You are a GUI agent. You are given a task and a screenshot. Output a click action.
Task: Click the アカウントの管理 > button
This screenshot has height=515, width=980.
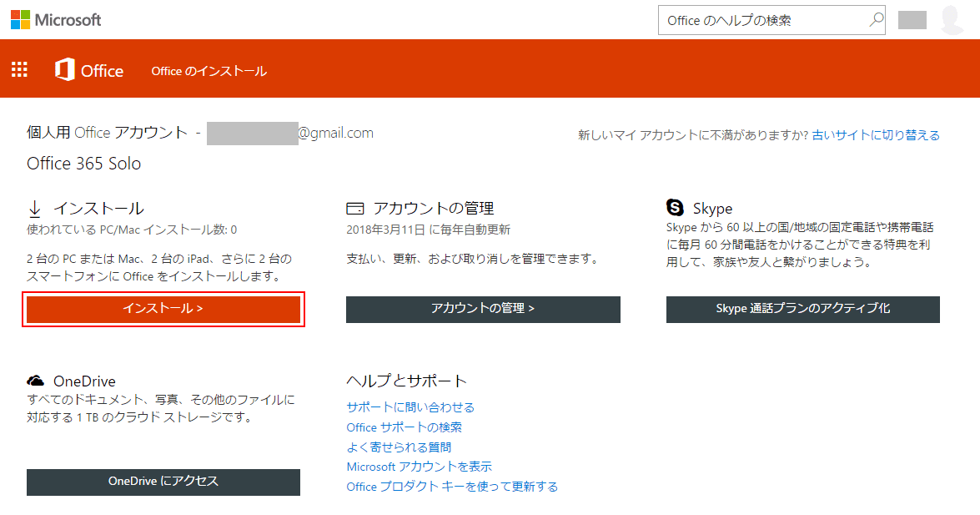pos(483,309)
